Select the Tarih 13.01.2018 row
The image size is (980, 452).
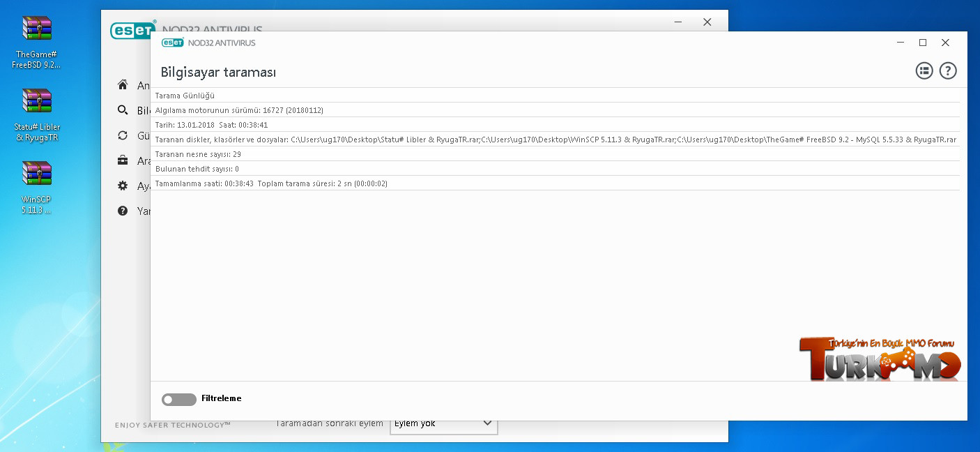556,125
